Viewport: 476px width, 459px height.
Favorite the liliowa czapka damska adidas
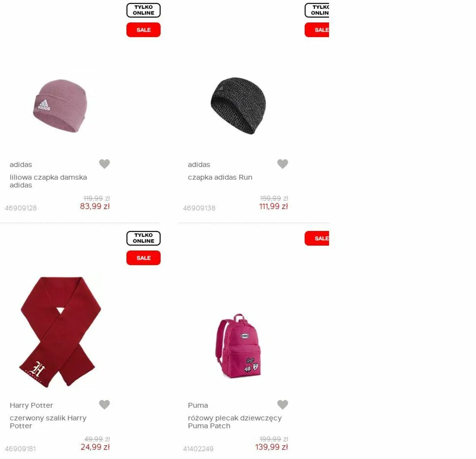coord(104,164)
